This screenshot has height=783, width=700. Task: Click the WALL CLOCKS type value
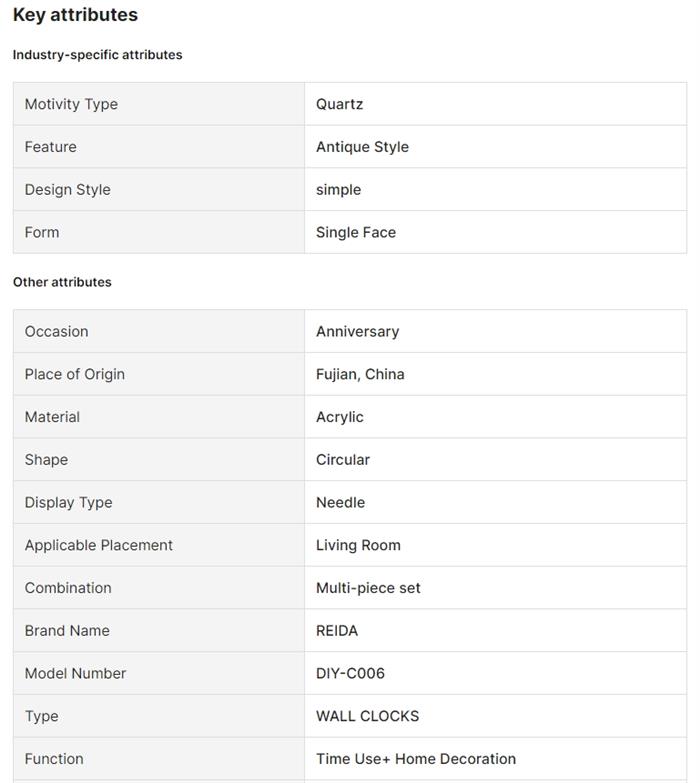[367, 716]
